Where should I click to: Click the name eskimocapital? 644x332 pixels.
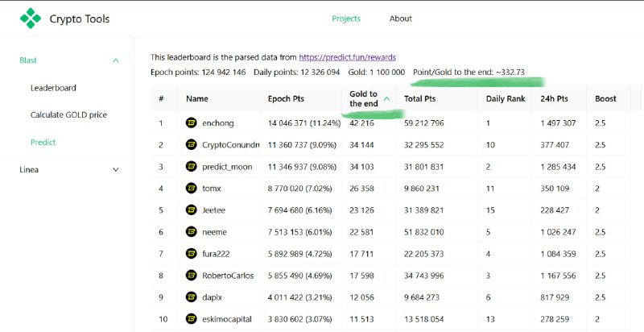(227, 319)
